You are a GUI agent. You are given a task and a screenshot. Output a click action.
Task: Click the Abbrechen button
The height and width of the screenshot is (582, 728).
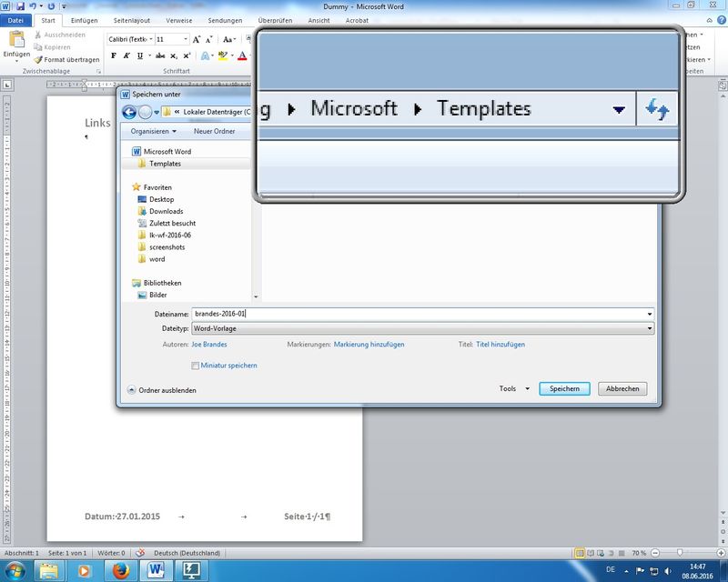(x=622, y=388)
